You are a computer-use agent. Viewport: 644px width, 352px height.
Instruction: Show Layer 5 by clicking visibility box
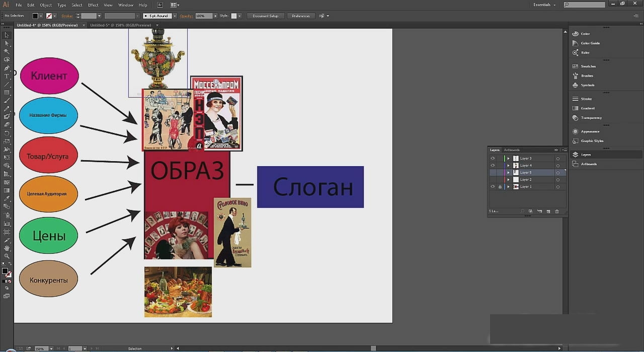click(493, 172)
